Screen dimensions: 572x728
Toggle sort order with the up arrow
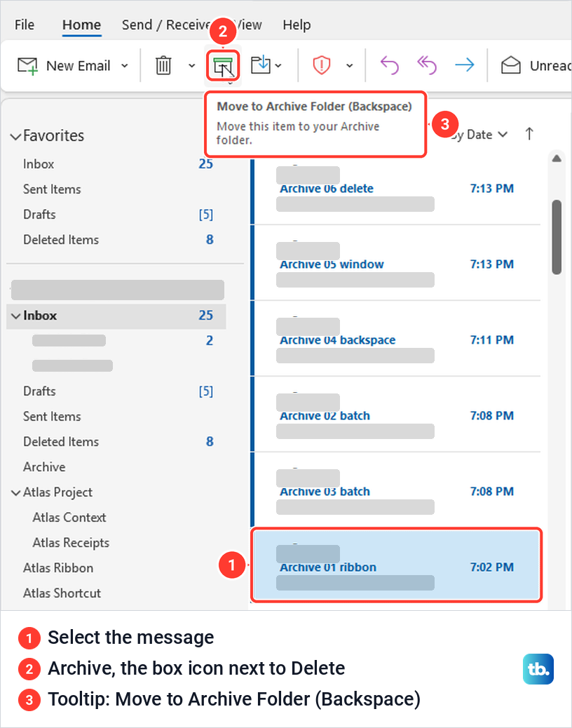tap(529, 134)
